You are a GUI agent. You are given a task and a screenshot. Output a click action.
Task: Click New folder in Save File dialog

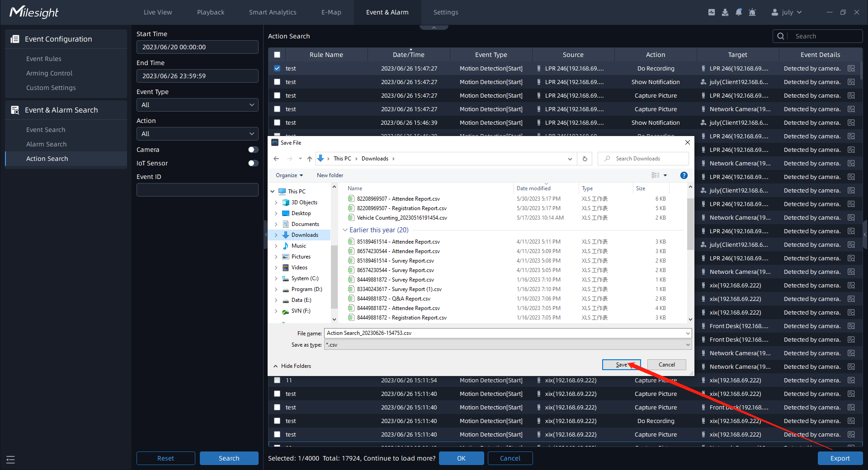330,175
